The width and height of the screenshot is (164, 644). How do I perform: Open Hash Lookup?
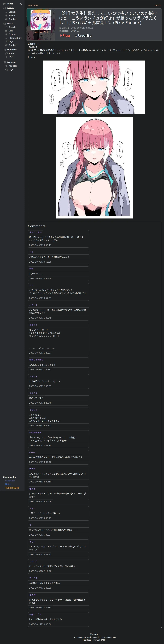point(15,38)
